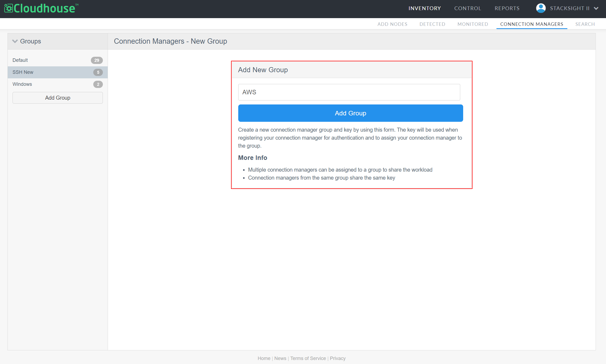Open the INVENTORY menu
The height and width of the screenshot is (364, 606).
[x=425, y=8]
